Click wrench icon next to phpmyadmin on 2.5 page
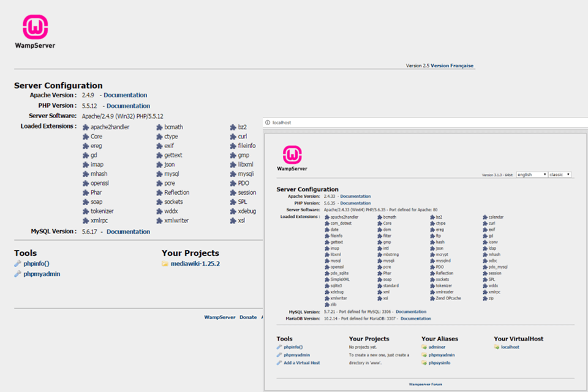The image size is (588, 392). pyautogui.click(x=18, y=274)
